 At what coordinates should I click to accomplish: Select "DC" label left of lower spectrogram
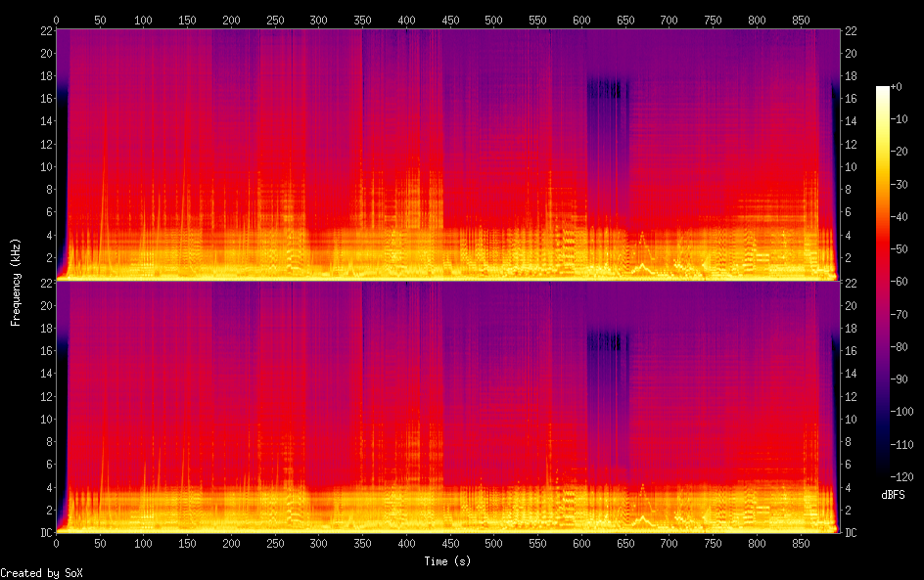point(47,533)
